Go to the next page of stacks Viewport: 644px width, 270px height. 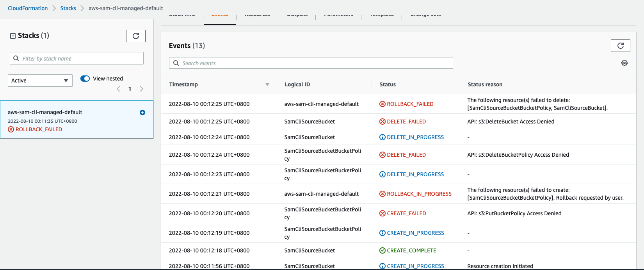(142, 89)
